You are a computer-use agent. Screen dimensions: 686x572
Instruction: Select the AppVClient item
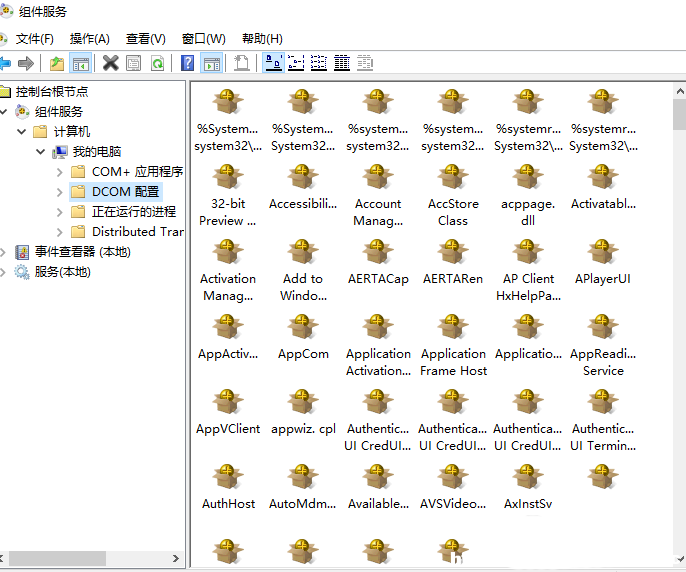point(228,412)
